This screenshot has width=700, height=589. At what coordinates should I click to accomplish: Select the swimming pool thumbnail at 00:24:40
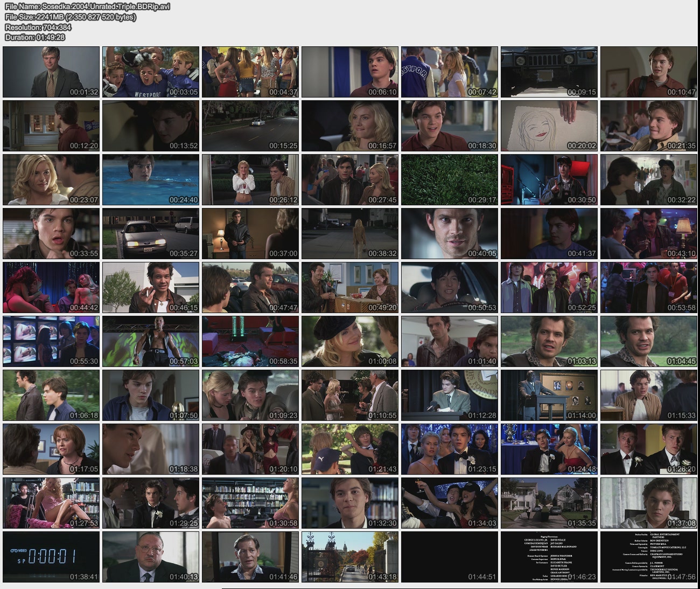point(150,179)
